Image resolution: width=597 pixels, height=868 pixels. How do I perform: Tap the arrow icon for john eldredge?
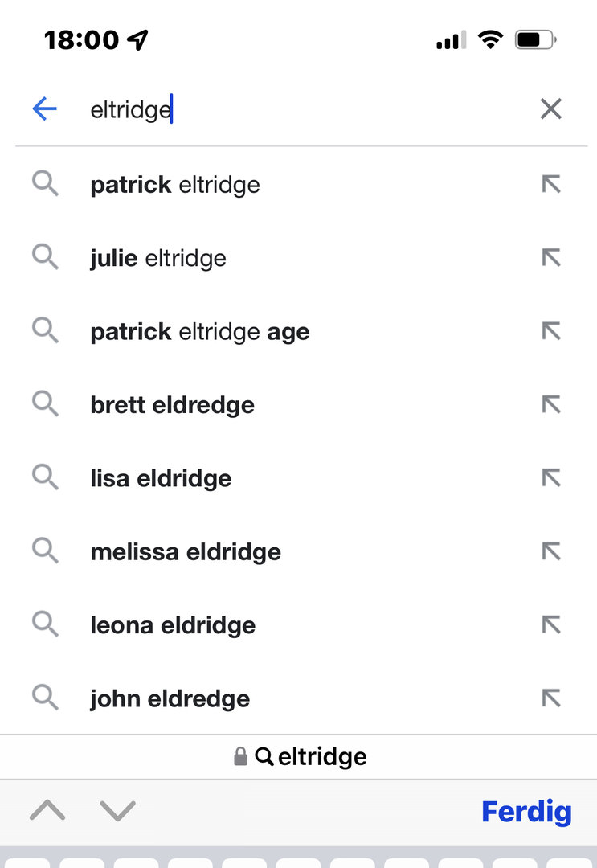click(x=550, y=699)
